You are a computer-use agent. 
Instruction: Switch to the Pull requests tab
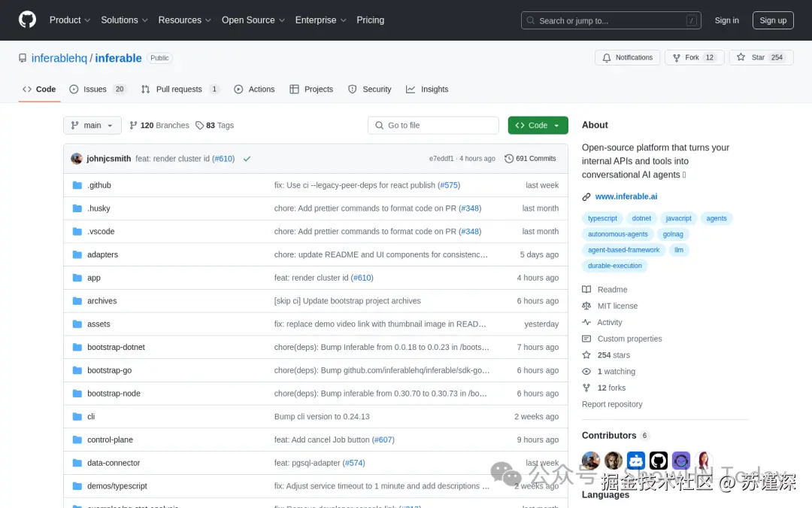(x=180, y=89)
